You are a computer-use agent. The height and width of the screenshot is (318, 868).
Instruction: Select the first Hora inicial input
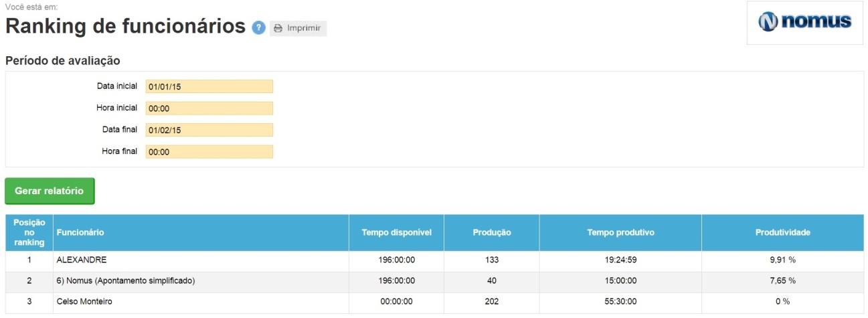[209, 108]
